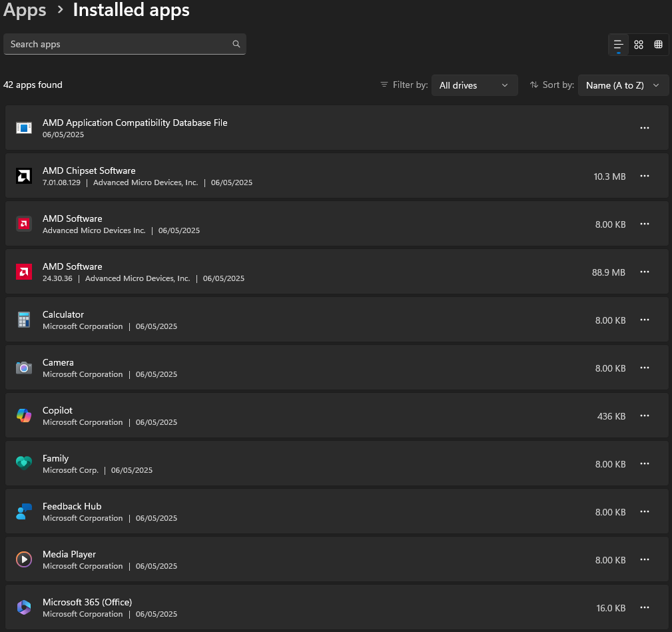Open more options for AMD Software 8.00 KB

pos(645,224)
